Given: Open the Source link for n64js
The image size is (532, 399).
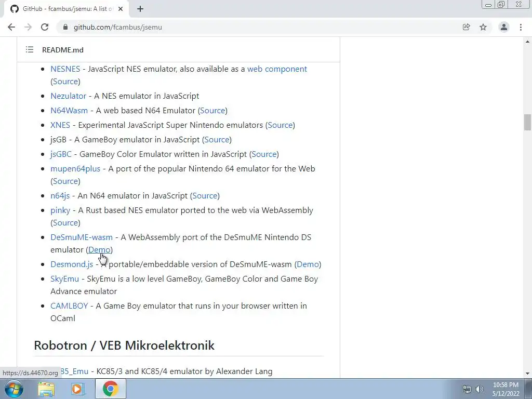Looking at the screenshot, I should pyautogui.click(x=205, y=196).
